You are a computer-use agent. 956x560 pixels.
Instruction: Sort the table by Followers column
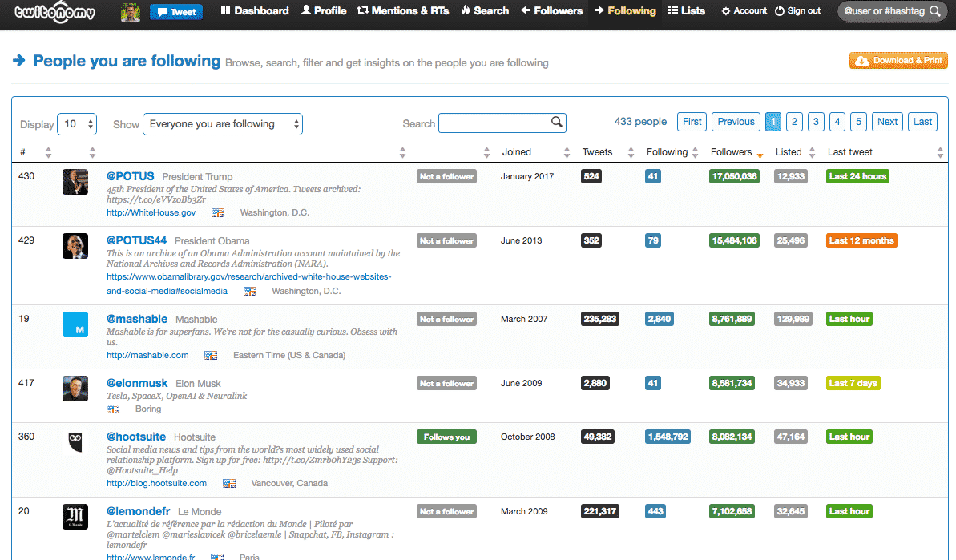[x=732, y=152]
